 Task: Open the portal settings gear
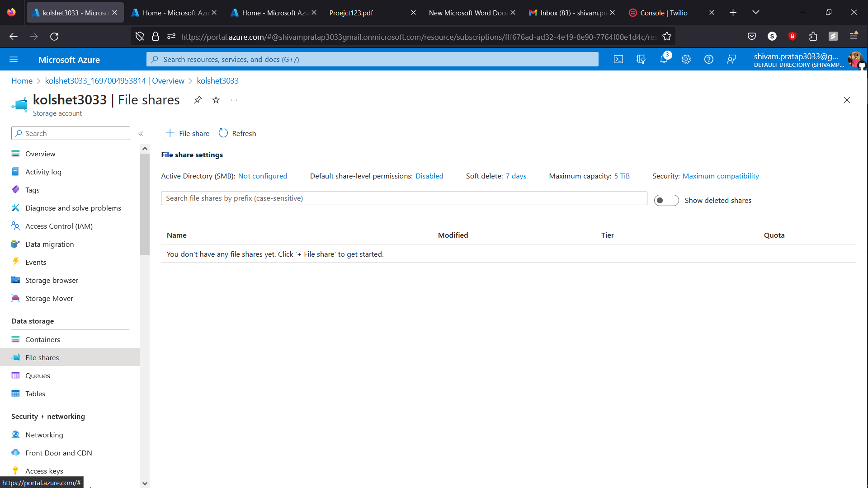686,59
